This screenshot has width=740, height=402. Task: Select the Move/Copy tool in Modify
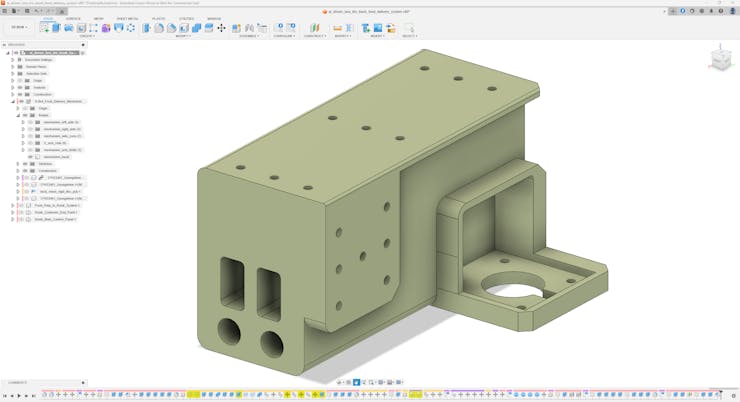[221, 28]
